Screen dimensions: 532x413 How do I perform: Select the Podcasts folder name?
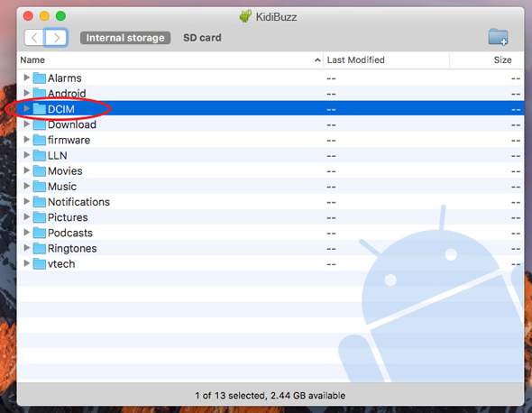(x=70, y=234)
